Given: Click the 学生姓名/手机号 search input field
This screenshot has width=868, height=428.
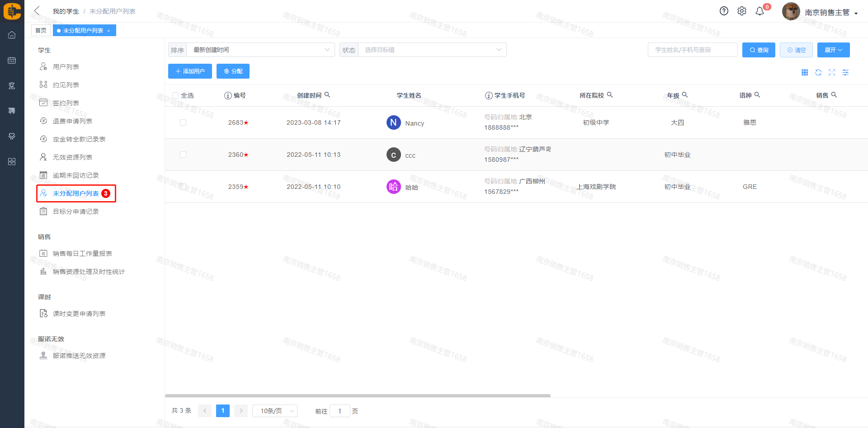Looking at the screenshot, I should tap(692, 50).
